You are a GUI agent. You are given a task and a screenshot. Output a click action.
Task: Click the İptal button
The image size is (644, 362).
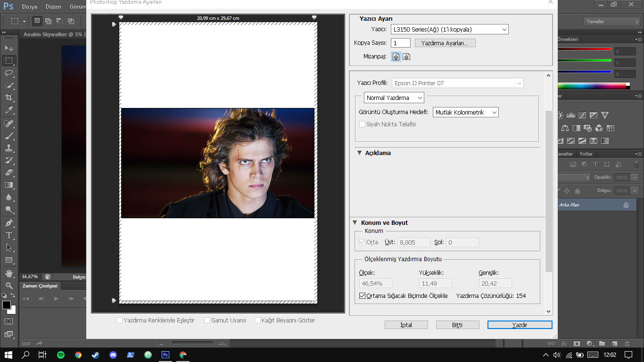click(x=406, y=325)
